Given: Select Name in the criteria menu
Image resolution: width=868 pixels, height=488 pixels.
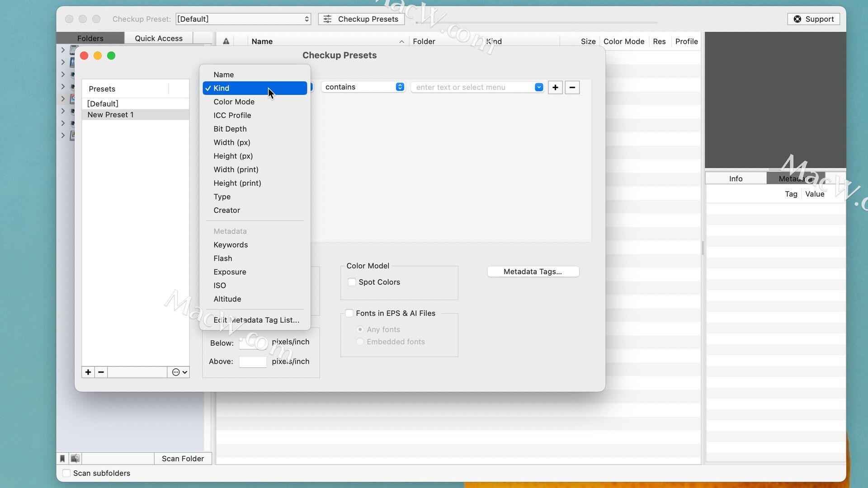Looking at the screenshot, I should click(x=255, y=75).
